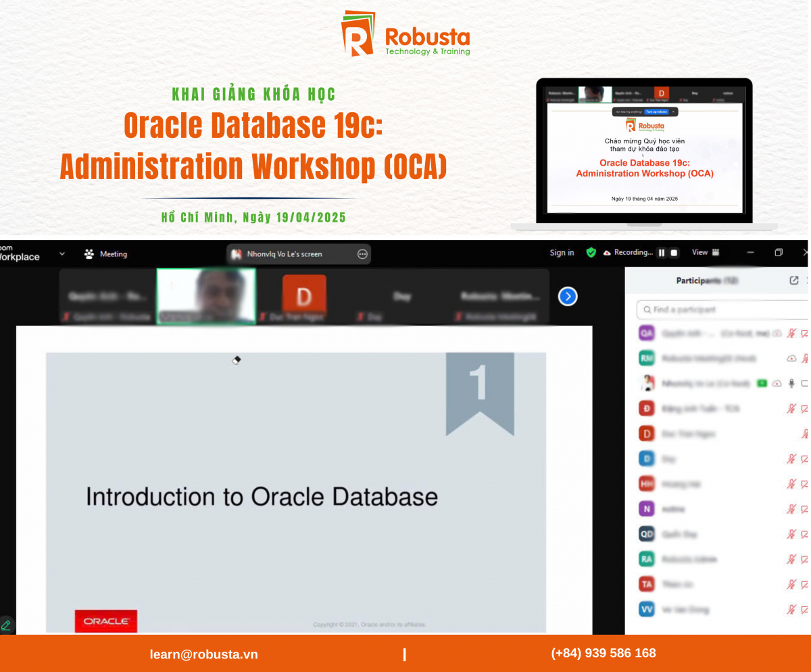
Task: Click the slide chapter number 1 ribbon
Action: click(480, 393)
